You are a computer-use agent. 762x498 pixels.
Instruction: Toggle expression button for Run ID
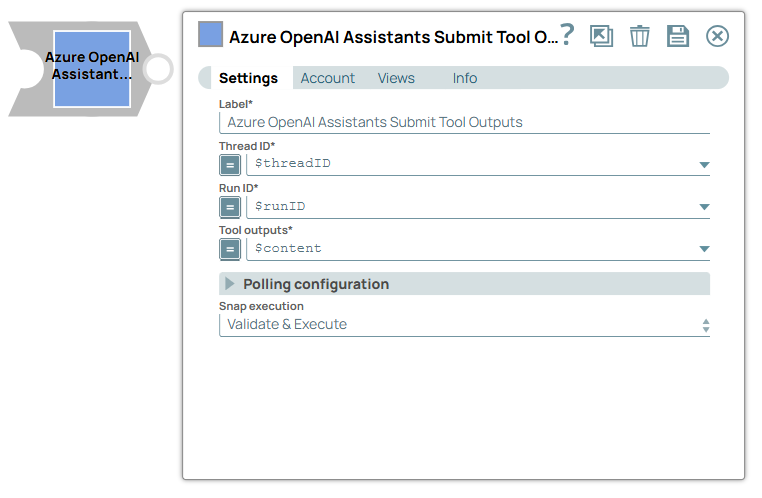click(x=230, y=207)
